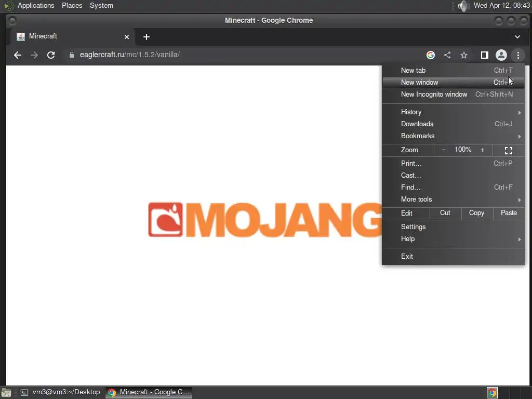Click the share page icon
This screenshot has height=399, width=532.
pos(447,55)
